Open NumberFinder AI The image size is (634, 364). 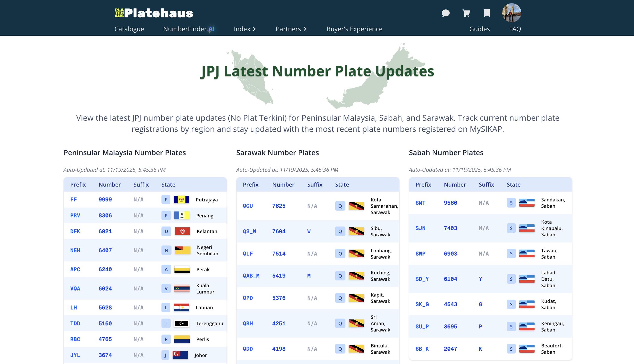point(189,29)
